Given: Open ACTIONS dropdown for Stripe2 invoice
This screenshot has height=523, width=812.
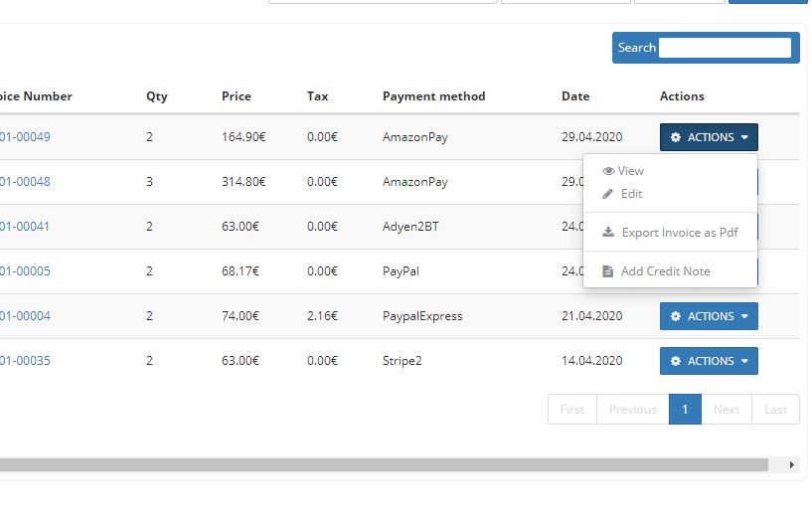Looking at the screenshot, I should [709, 361].
